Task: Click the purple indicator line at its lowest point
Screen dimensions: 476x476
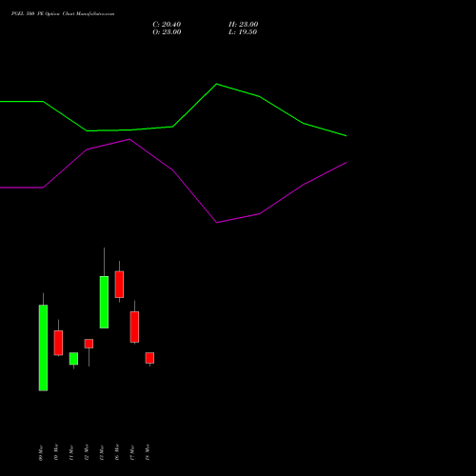Action: (x=217, y=223)
